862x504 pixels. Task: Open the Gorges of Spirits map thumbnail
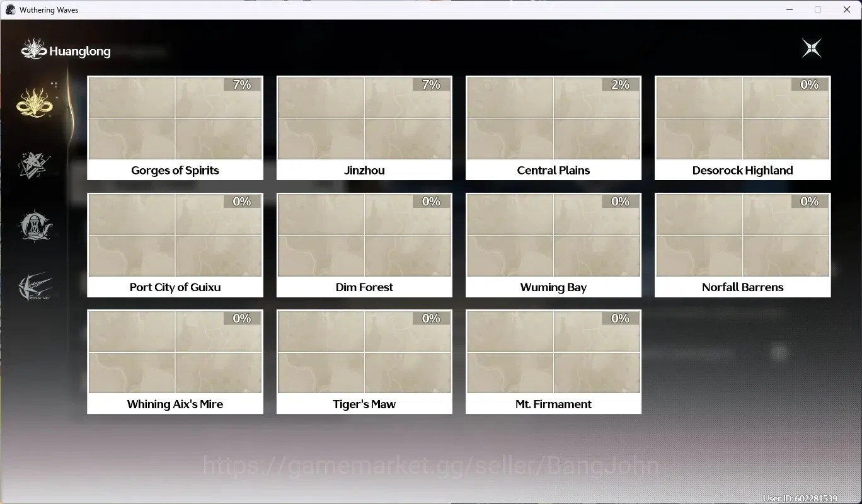coord(175,118)
